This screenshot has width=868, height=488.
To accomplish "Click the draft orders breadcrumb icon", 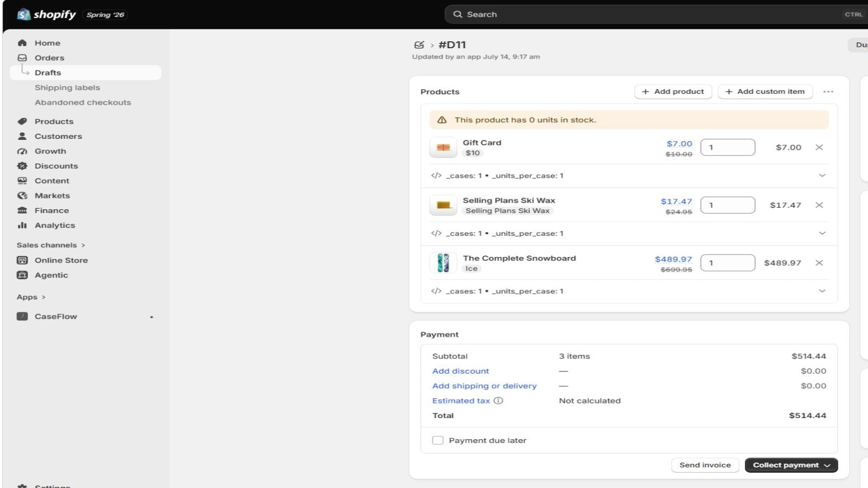I will point(419,45).
